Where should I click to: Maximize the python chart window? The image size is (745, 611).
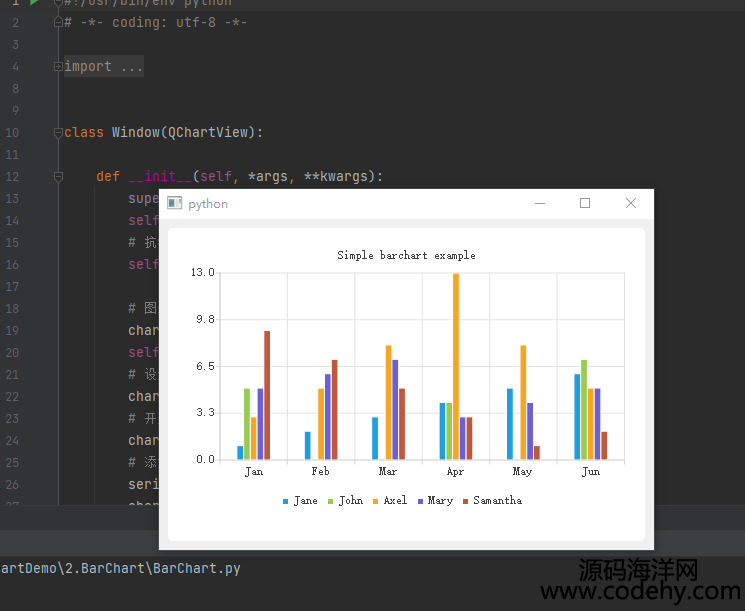pos(585,203)
